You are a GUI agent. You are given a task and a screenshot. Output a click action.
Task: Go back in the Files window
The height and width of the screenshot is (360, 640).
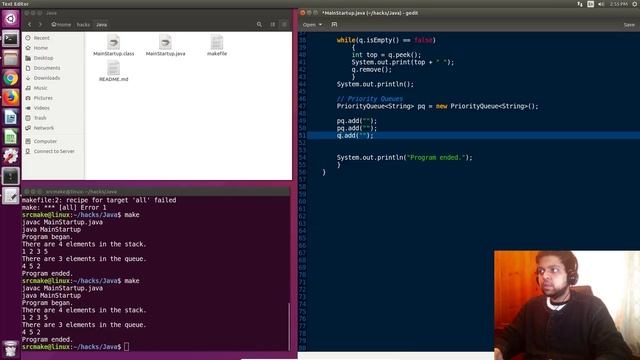[30, 24]
